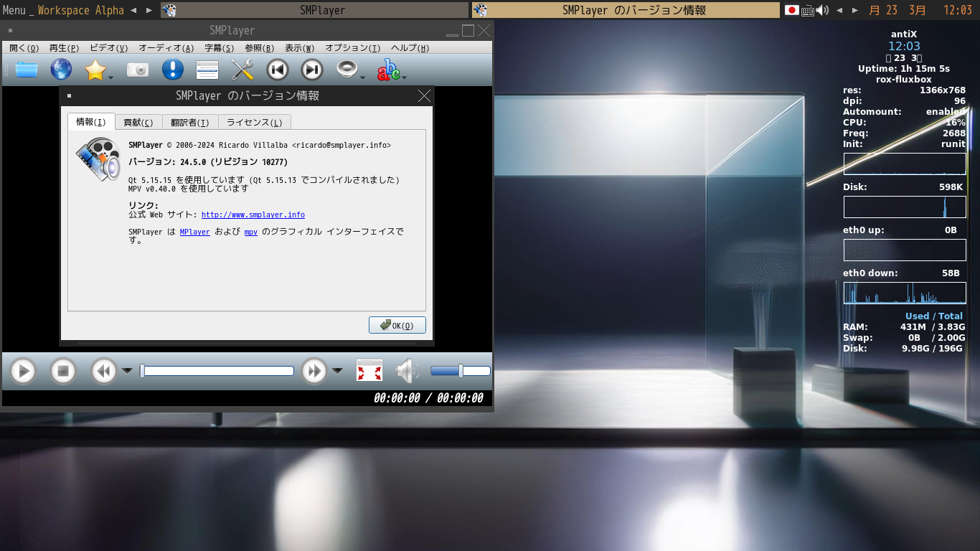Expand the fast-forward button dropdown arrow
The width and height of the screenshot is (980, 551).
click(337, 371)
